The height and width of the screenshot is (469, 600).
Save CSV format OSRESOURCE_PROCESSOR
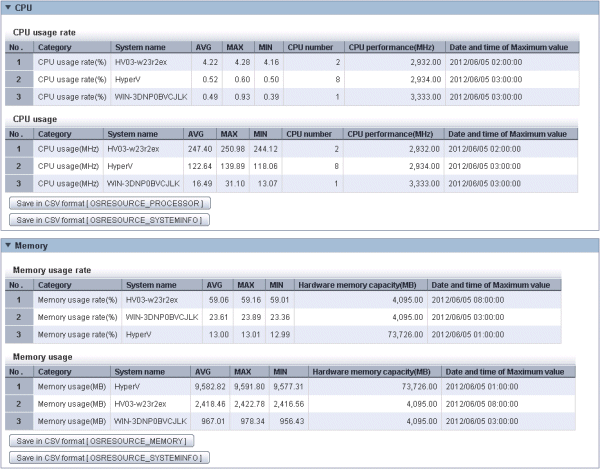tap(110, 204)
